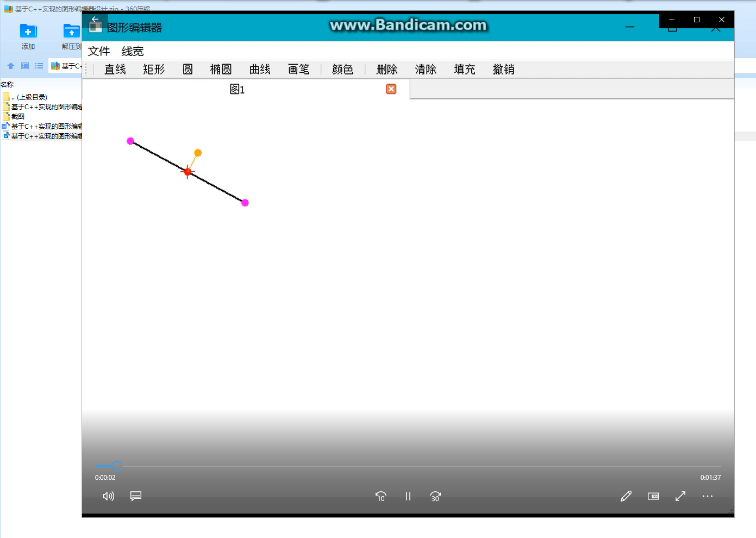Select the 矩形 rectangle tool

(x=154, y=70)
